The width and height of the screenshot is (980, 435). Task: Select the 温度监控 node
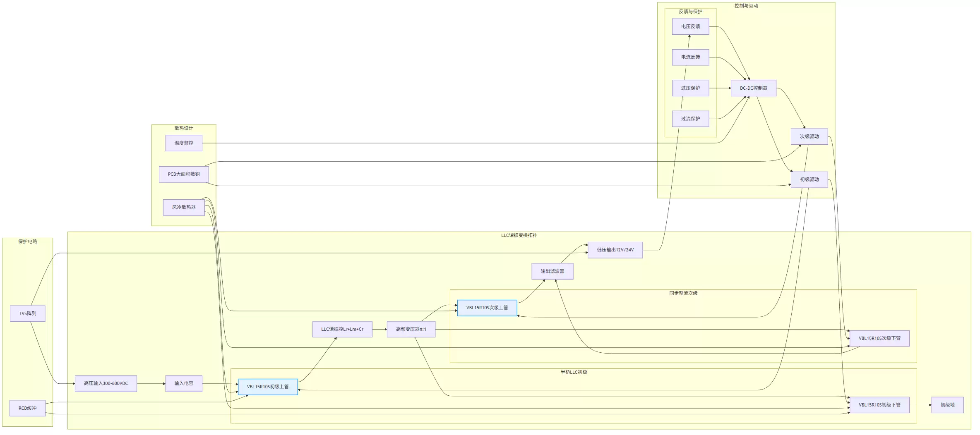pos(184,143)
